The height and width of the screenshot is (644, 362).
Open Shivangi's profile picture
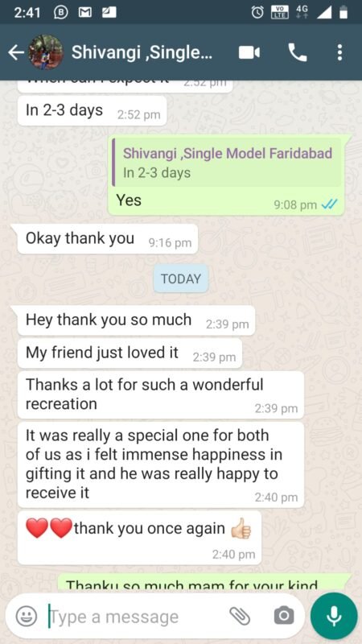pos(46,52)
